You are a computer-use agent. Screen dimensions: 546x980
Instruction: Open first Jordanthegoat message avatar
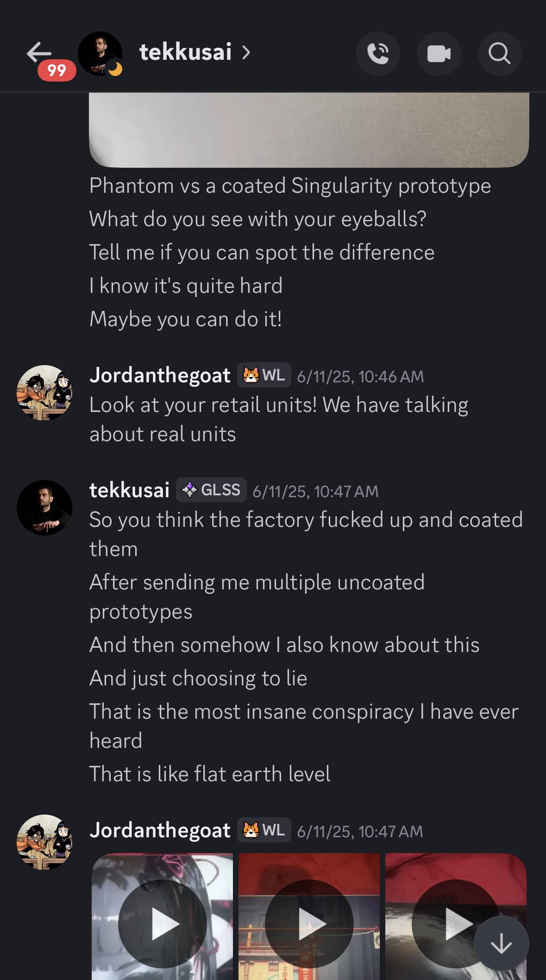(44, 392)
